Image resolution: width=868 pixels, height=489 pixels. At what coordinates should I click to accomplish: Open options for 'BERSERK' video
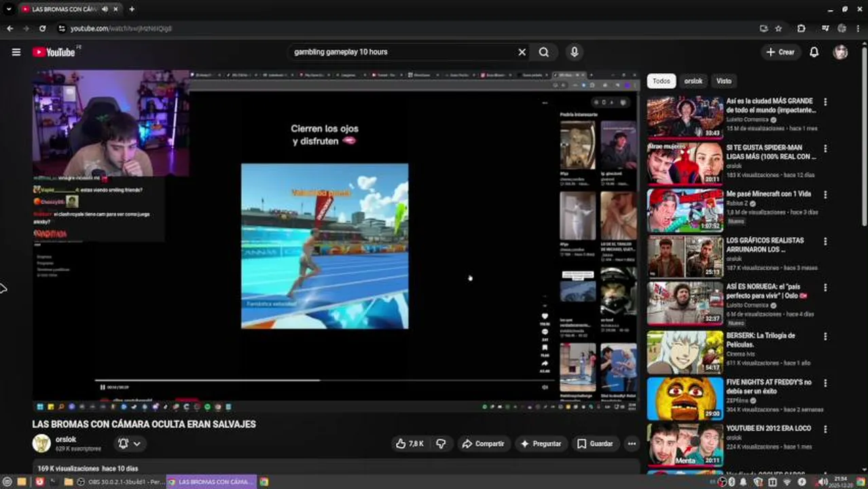point(825,336)
